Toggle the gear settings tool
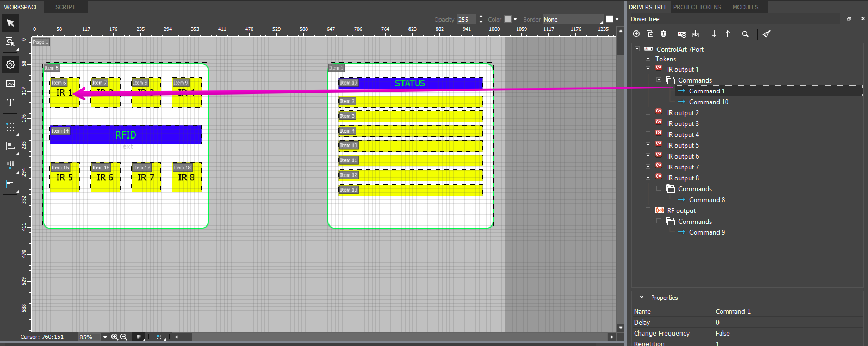The image size is (868, 346). coord(10,65)
